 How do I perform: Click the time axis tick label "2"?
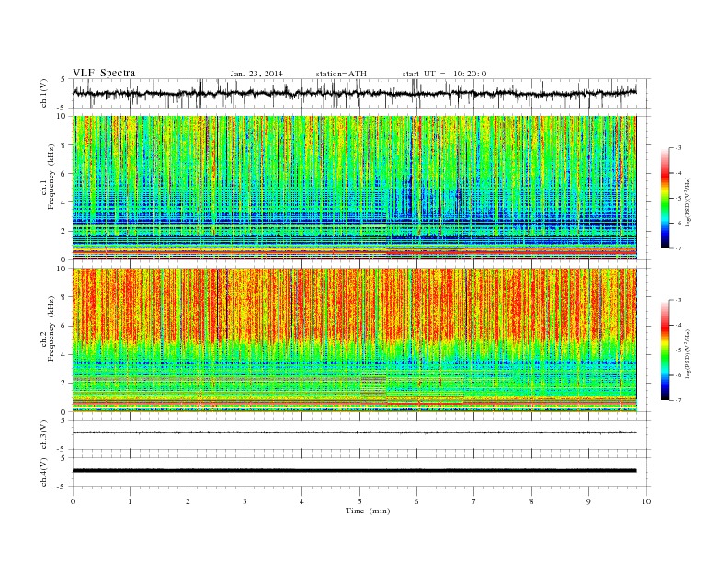click(x=188, y=501)
